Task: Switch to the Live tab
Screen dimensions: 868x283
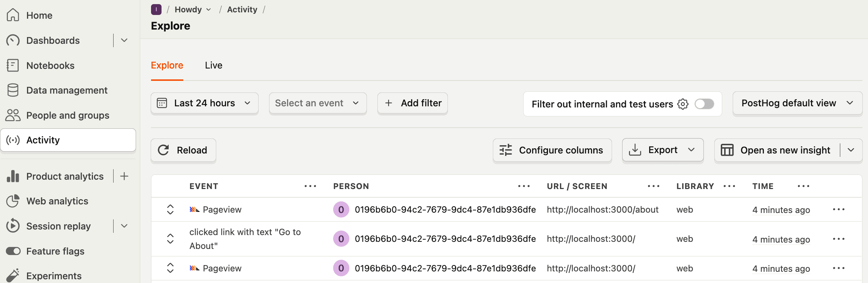Action: tap(214, 66)
